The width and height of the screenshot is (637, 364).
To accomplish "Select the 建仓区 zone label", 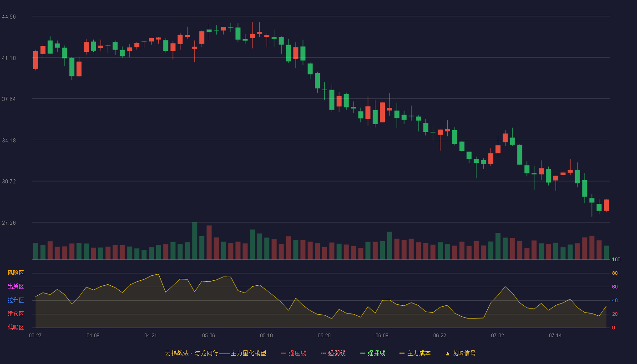I will tap(15, 314).
